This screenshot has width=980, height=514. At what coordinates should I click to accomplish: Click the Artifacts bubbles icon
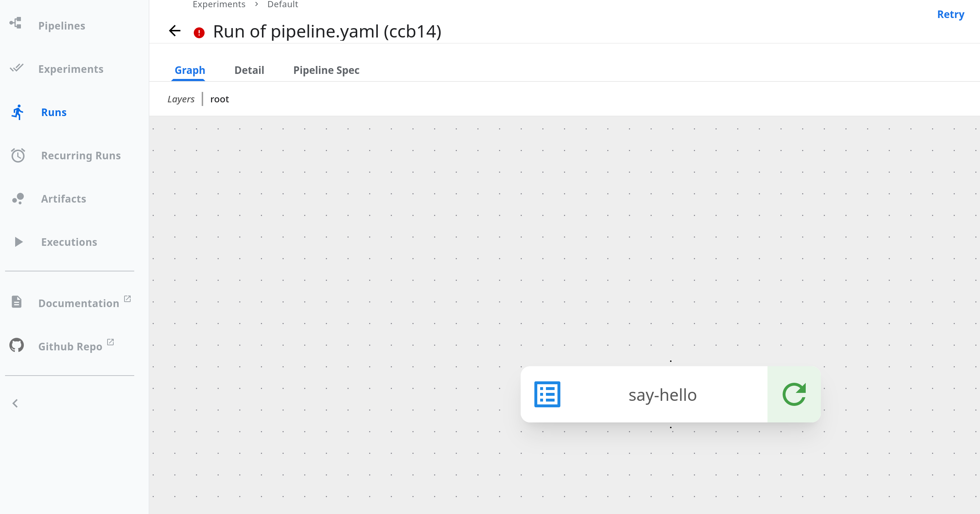(x=18, y=199)
